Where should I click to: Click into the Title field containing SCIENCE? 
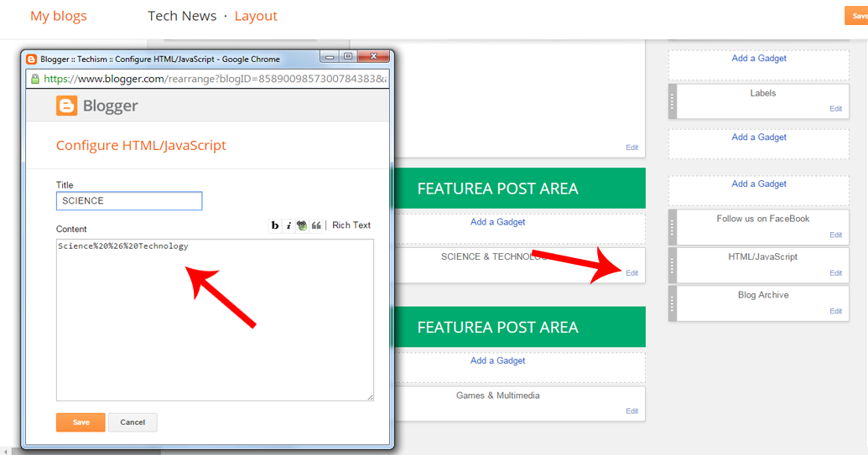coord(129,201)
